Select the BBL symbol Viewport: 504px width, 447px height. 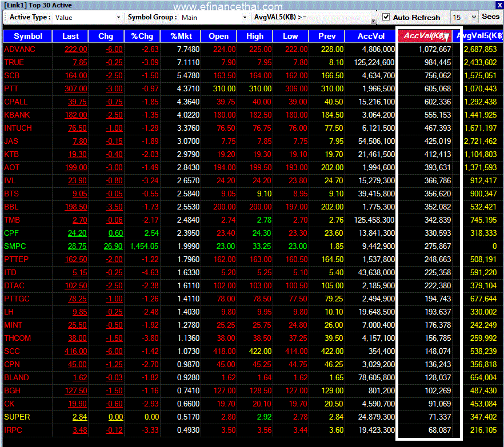11,207
